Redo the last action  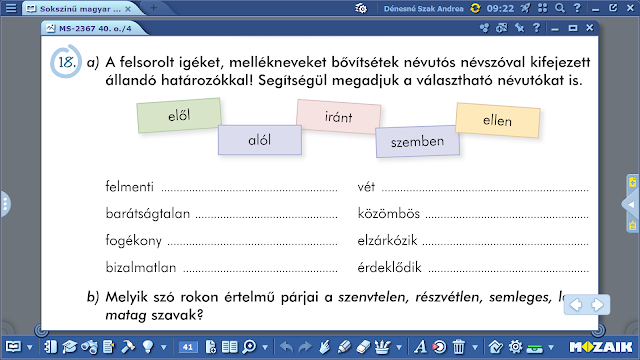click(304, 347)
